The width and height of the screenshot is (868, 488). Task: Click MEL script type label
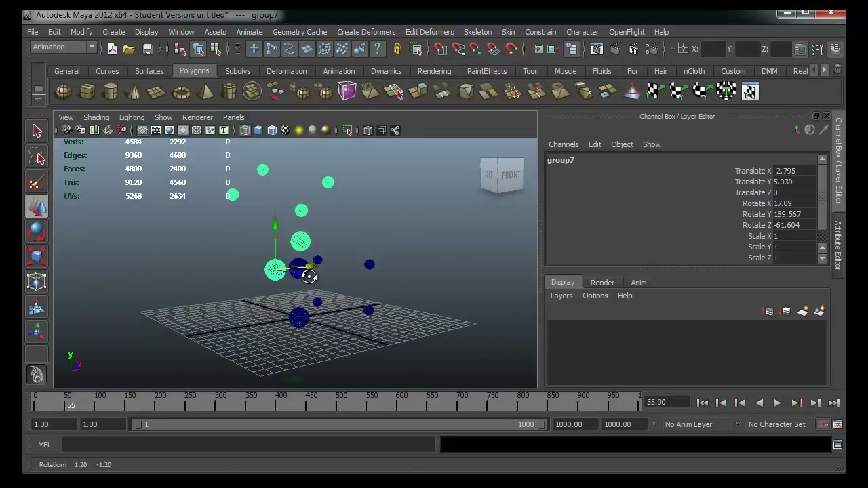tap(44, 445)
